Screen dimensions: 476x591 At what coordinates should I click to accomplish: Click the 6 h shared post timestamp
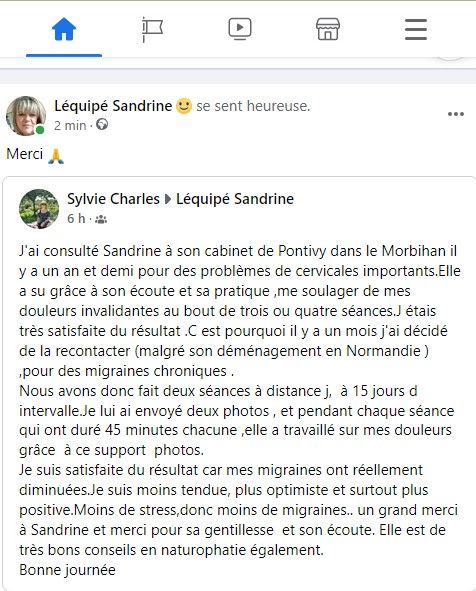[76, 218]
